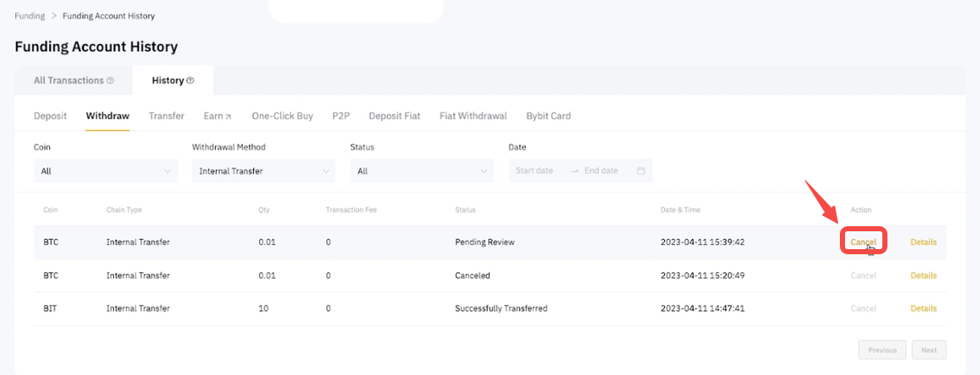Open the Withdrawal Method dropdown

click(263, 171)
